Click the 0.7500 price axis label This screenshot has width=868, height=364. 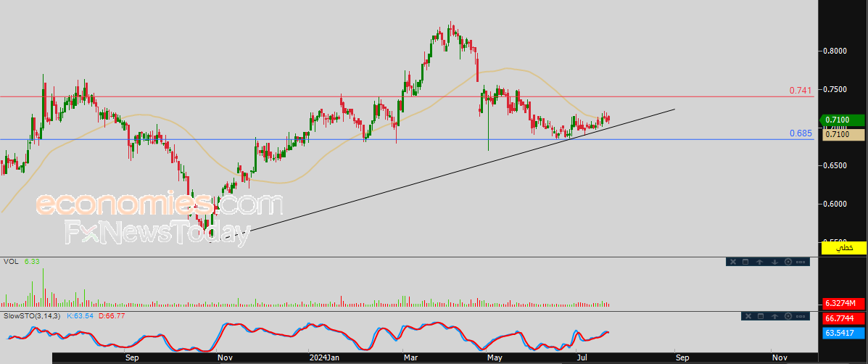(x=836, y=90)
